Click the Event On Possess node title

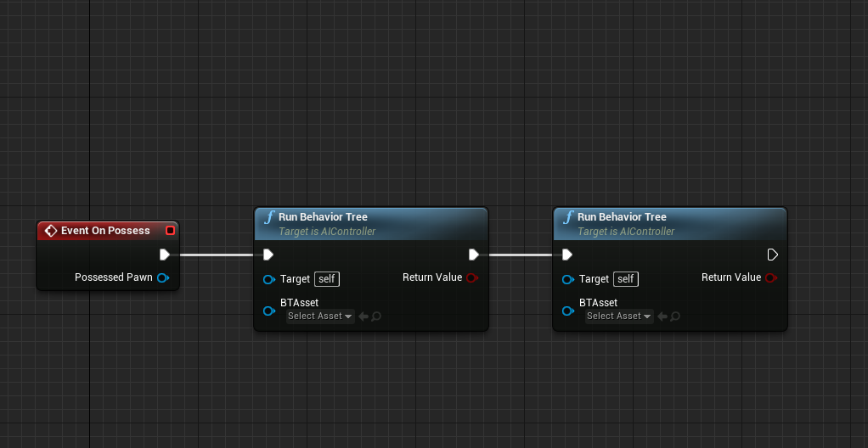coord(105,231)
